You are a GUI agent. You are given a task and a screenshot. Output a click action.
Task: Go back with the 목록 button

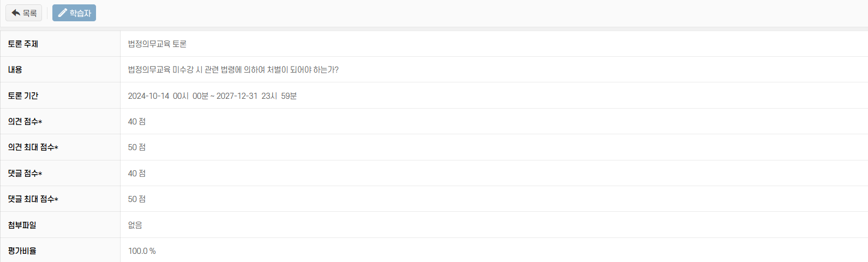24,13
